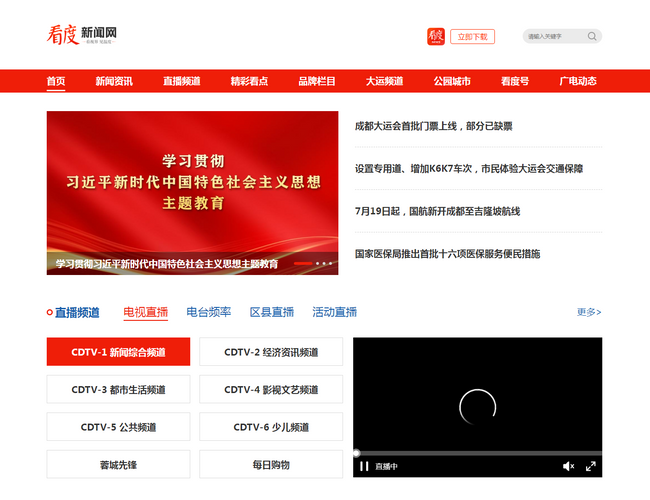
Task: Switch to CDTV-5 公共频道
Action: point(118,427)
